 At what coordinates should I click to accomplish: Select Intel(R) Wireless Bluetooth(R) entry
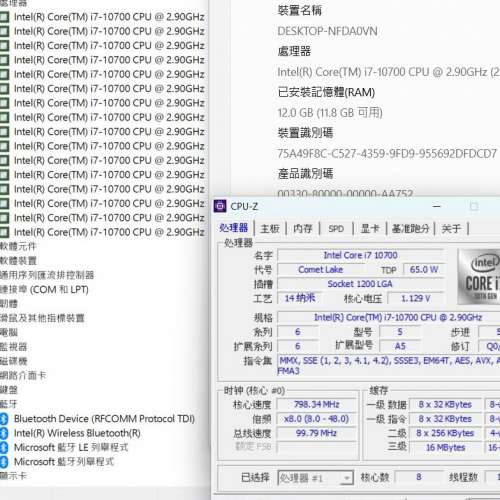tap(77, 433)
